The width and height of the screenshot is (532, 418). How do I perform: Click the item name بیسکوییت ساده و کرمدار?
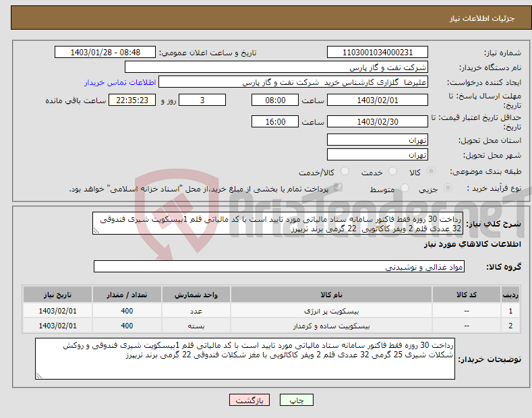(x=331, y=326)
